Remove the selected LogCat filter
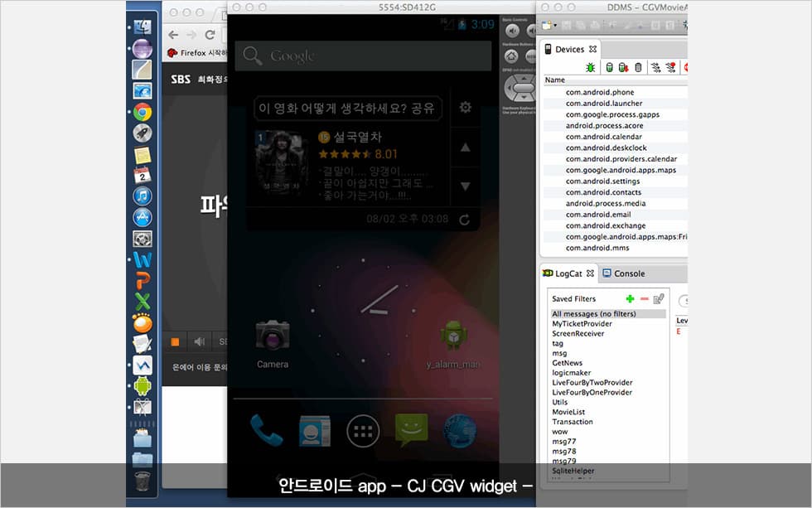Image resolution: width=812 pixels, height=508 pixels. (644, 298)
